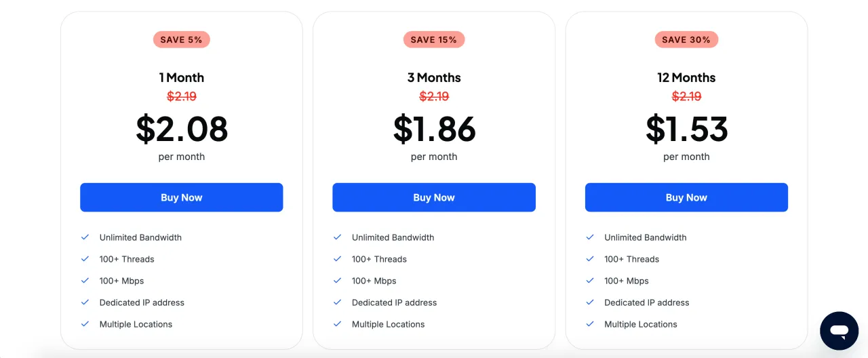Click the SAVE 30% badge
The width and height of the screenshot is (868, 358).
point(686,39)
